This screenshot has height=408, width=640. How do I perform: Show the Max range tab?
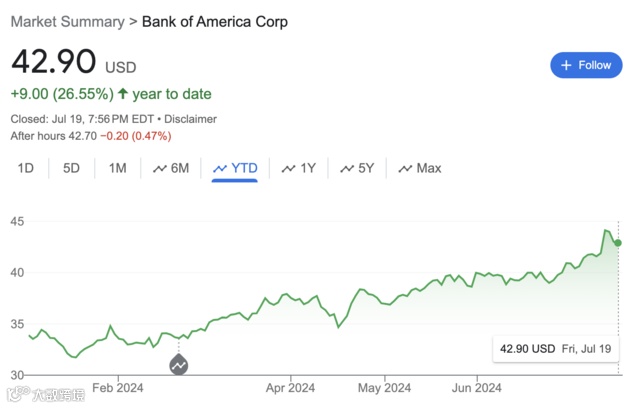click(x=420, y=168)
